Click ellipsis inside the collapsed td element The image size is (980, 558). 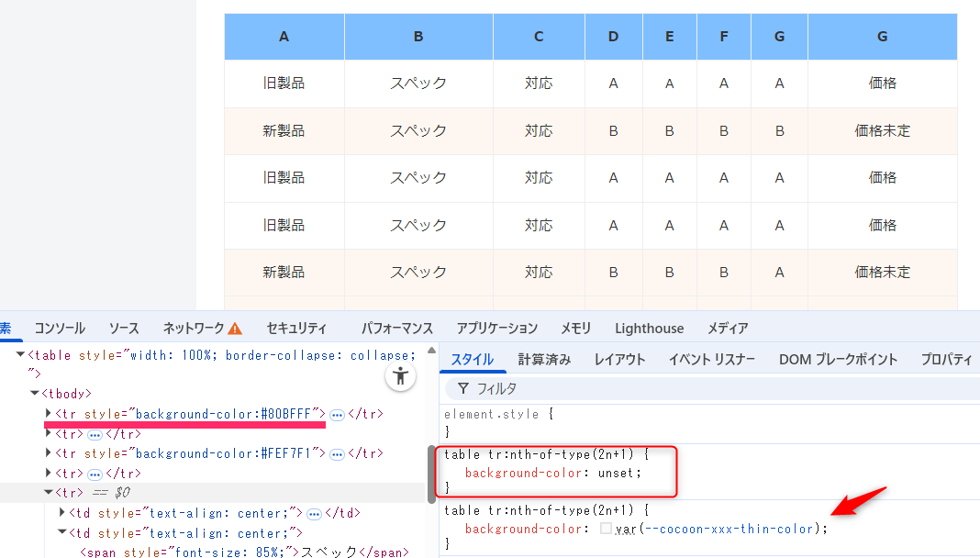point(314,514)
